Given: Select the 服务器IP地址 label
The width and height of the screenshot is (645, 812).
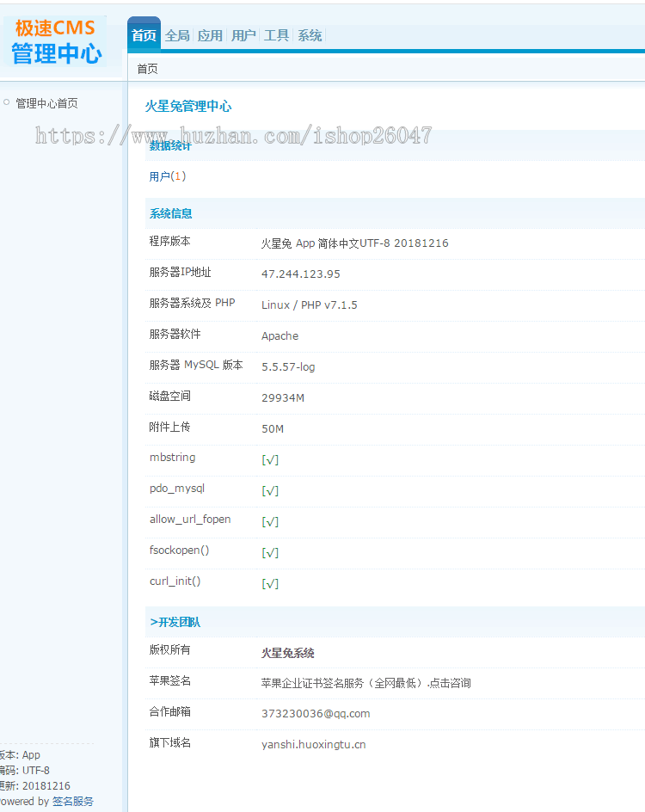Looking at the screenshot, I should (x=180, y=273).
